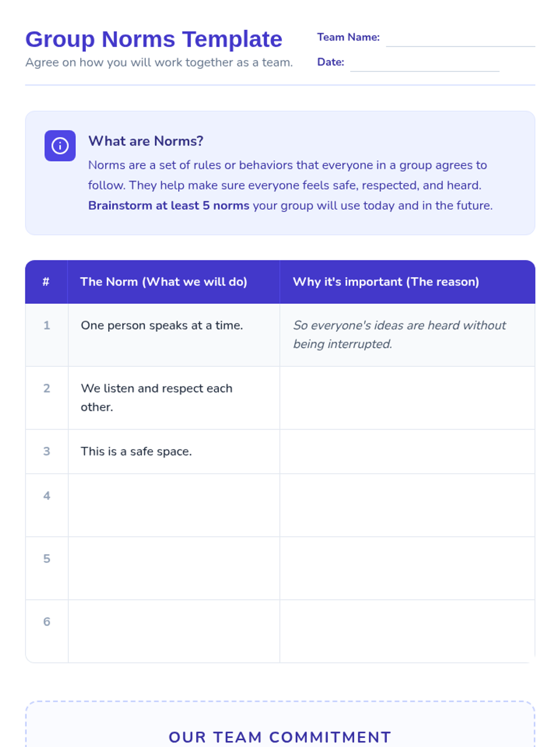Click the 'What are Norms?' heading

pyautogui.click(x=146, y=141)
